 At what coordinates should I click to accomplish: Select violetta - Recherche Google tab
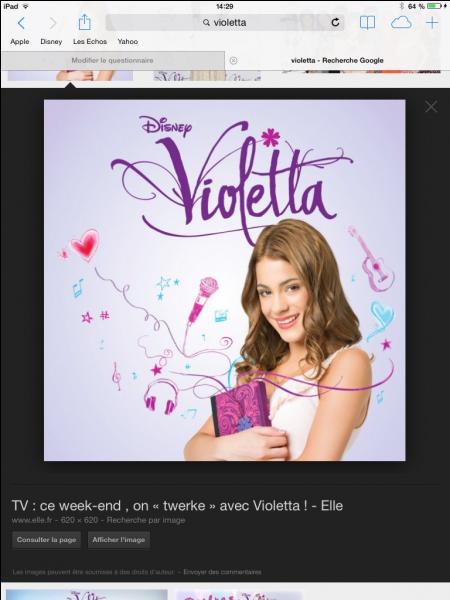[337, 60]
